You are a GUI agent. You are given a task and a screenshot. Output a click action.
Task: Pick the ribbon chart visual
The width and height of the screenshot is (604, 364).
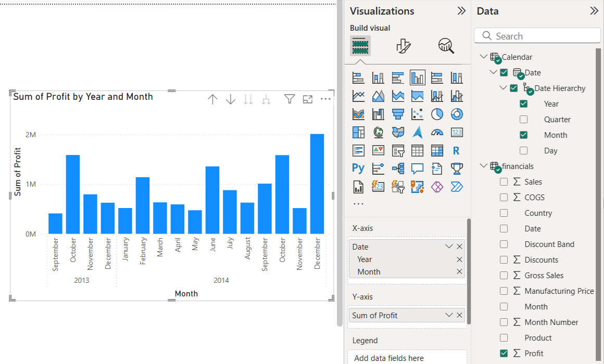pyautogui.click(x=358, y=114)
